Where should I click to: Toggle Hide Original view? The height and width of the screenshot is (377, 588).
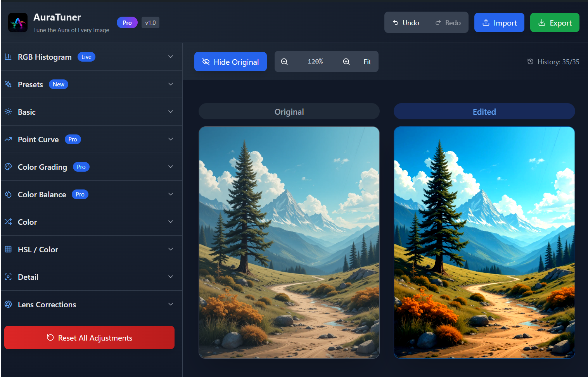click(230, 62)
